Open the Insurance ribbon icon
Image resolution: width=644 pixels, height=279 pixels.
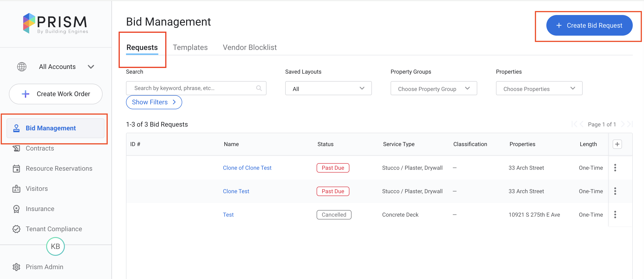(x=16, y=209)
